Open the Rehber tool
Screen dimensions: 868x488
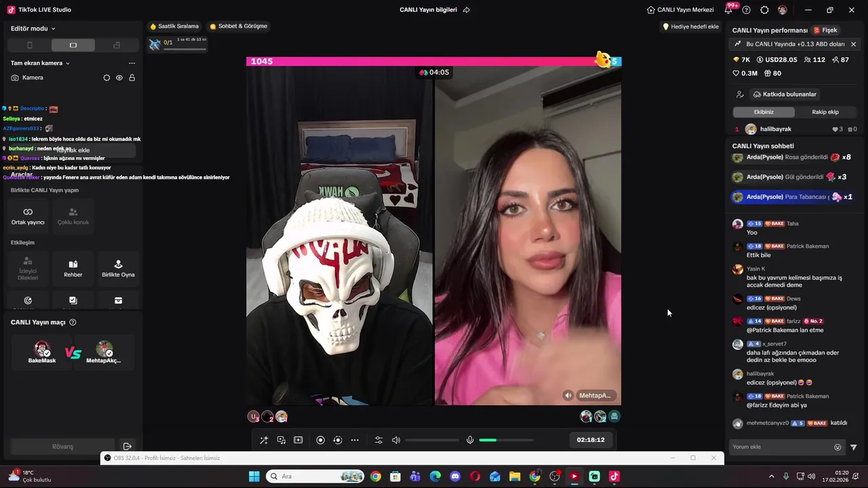coord(73,268)
